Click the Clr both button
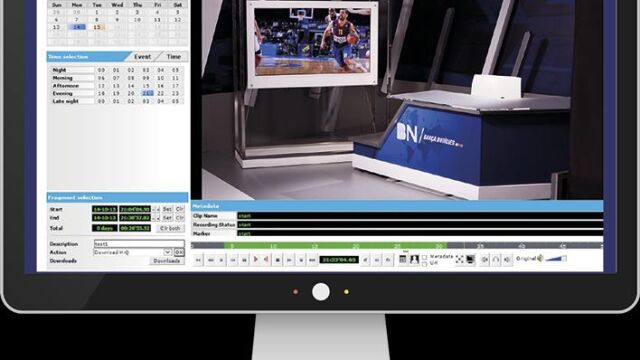Screen dimensions: 640x360 [170, 228]
